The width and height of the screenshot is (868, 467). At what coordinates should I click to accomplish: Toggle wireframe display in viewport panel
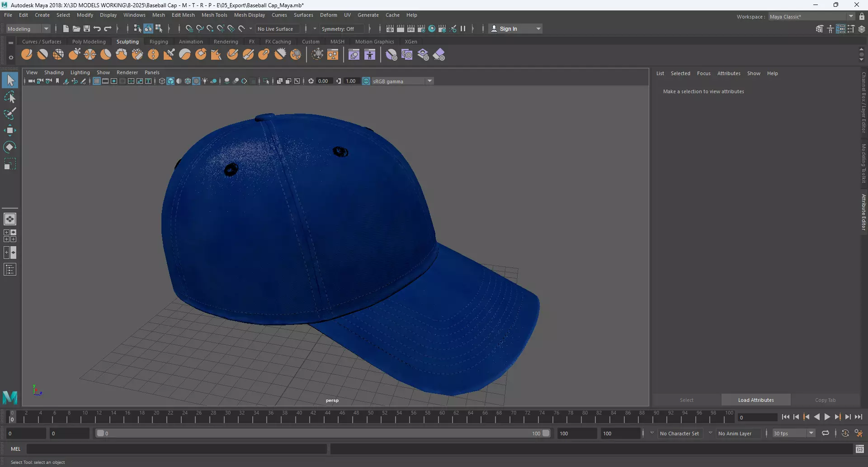click(162, 81)
